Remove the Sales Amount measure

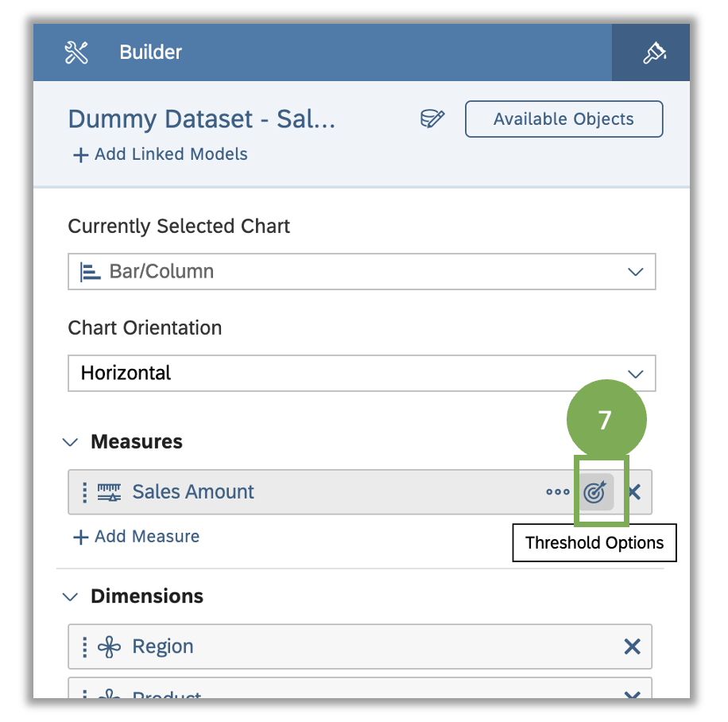[635, 492]
